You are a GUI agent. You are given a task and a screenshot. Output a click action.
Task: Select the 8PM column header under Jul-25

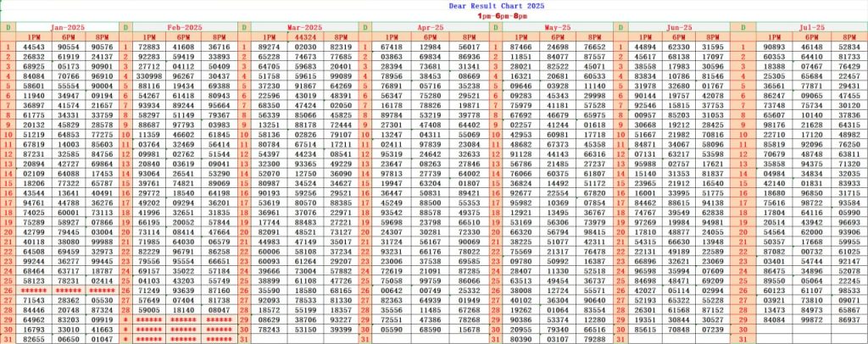[x=849, y=36]
